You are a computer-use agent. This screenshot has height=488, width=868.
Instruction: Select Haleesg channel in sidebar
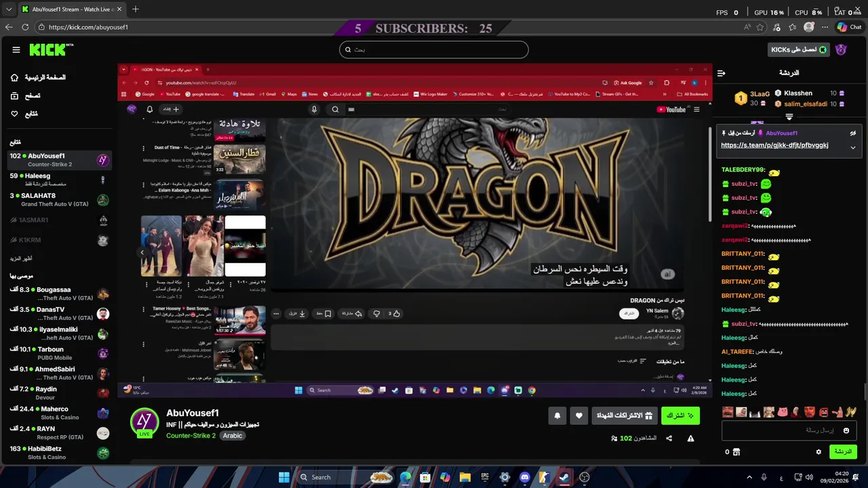pyautogui.click(x=60, y=180)
